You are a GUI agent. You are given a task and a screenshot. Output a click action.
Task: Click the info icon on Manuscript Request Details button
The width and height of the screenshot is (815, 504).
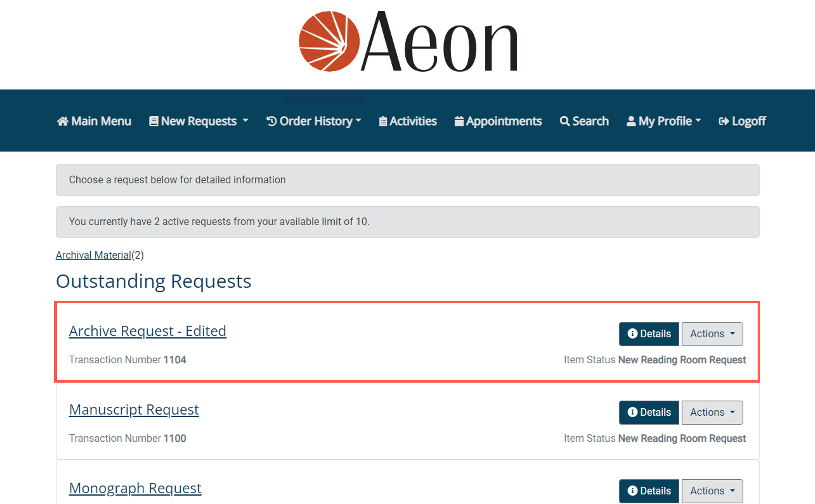(x=633, y=412)
